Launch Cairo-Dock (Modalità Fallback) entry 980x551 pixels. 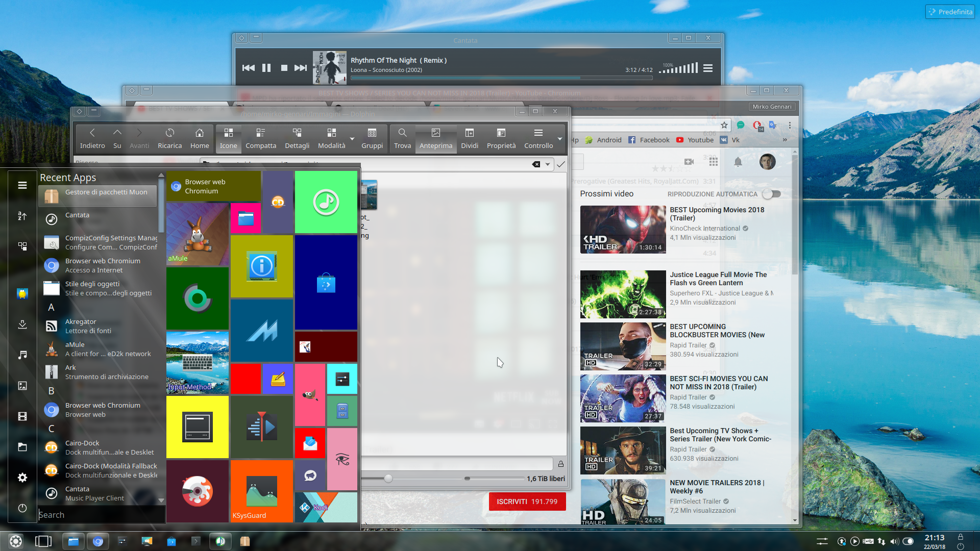click(x=97, y=470)
